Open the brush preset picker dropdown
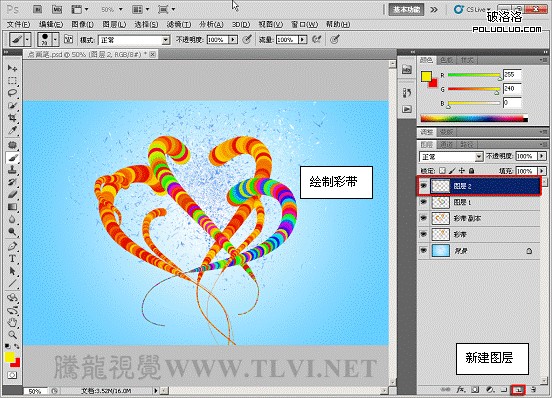Viewport: 552px width, 398px height. tap(55, 39)
